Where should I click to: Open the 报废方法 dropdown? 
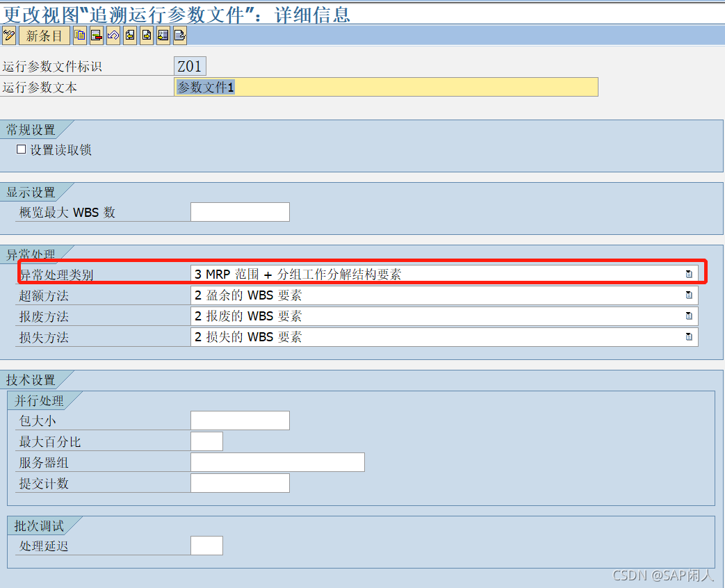(688, 316)
